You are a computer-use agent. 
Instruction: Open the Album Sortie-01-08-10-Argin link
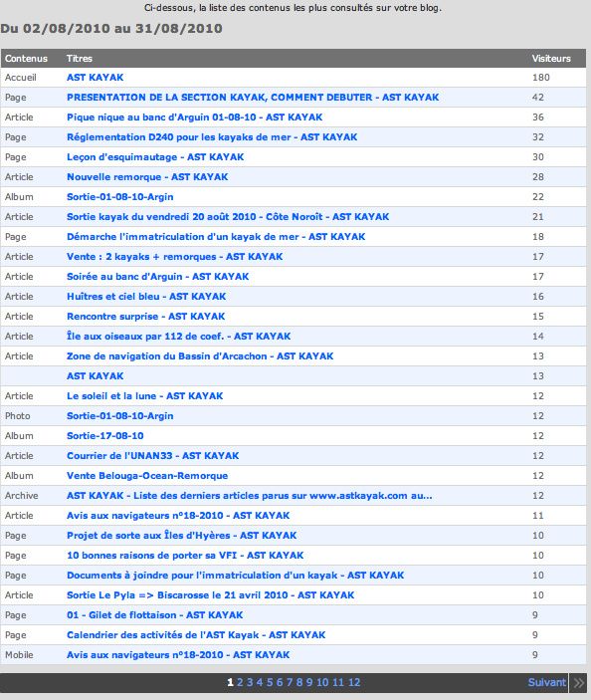[120, 197]
